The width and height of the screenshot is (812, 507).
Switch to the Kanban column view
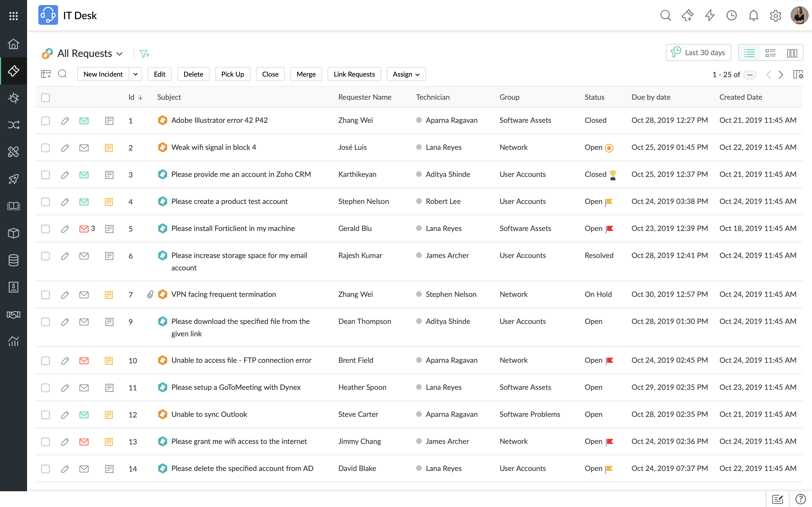tap(792, 53)
